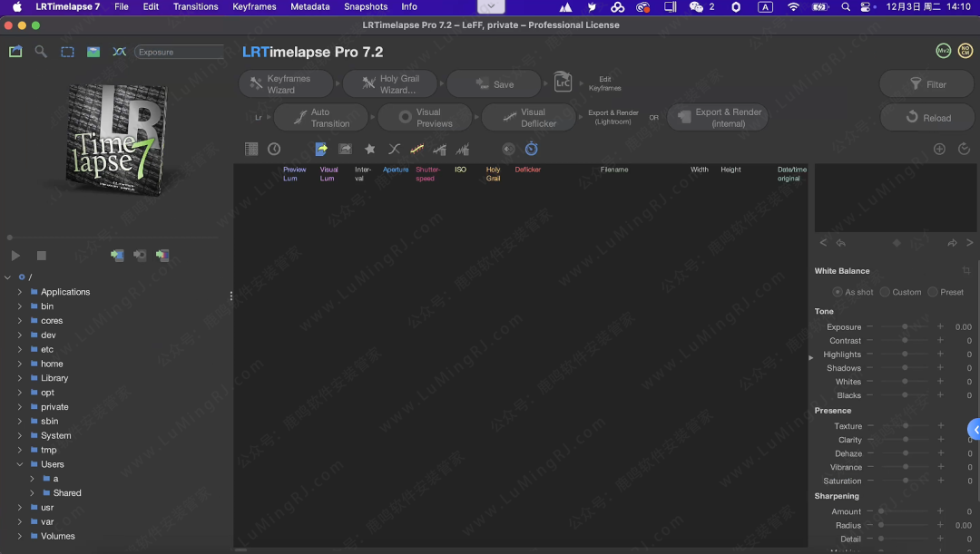This screenshot has width=980, height=554.
Task: Open the Transitions menu
Action: coord(195,6)
